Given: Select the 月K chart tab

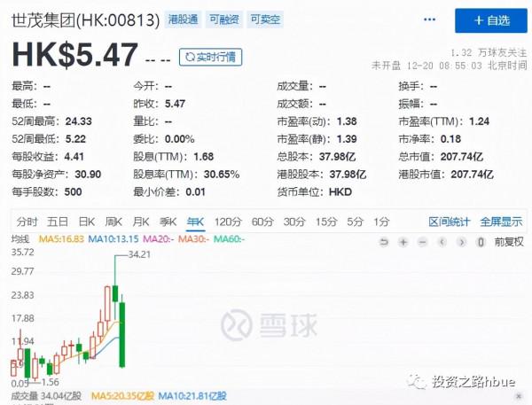Looking at the screenshot, I should point(141,222).
